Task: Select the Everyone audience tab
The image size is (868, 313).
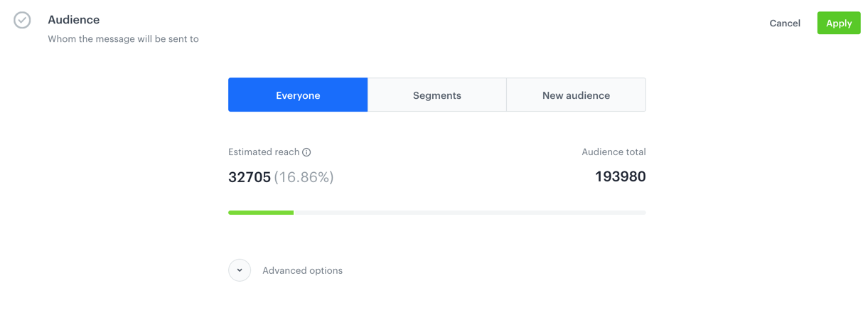Action: [x=298, y=95]
